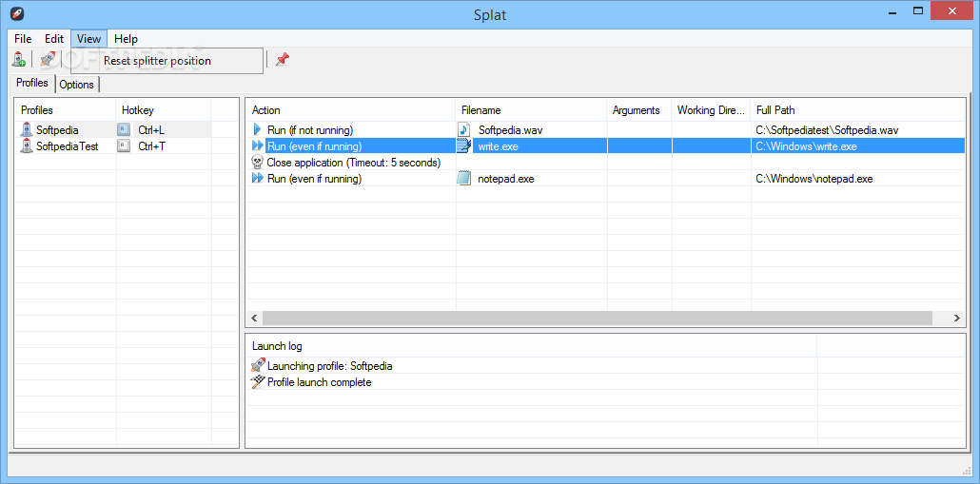
Task: Click the horizontal scrollbar thumb in actions list
Action: click(x=597, y=318)
